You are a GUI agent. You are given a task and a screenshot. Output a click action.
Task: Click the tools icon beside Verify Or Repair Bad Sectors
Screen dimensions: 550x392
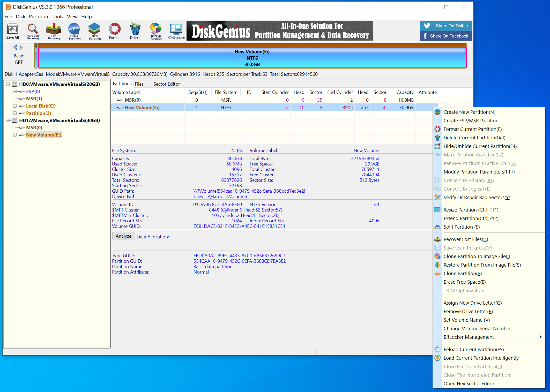pyautogui.click(x=437, y=197)
